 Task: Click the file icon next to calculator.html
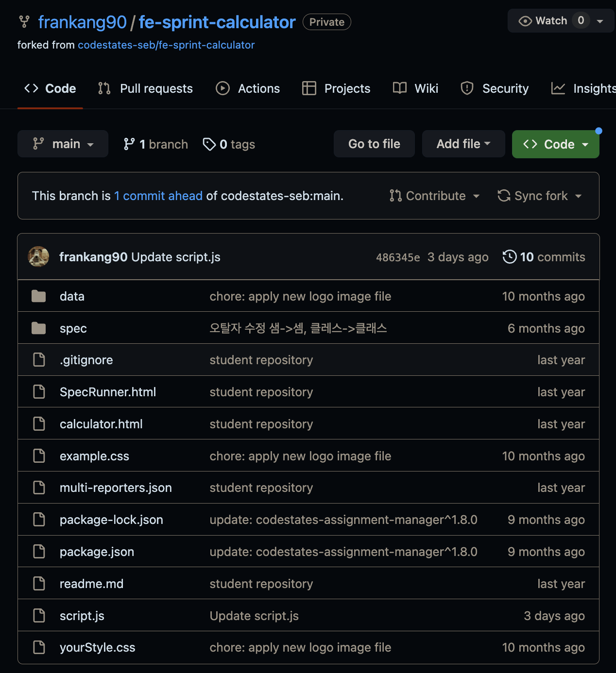pos(39,424)
